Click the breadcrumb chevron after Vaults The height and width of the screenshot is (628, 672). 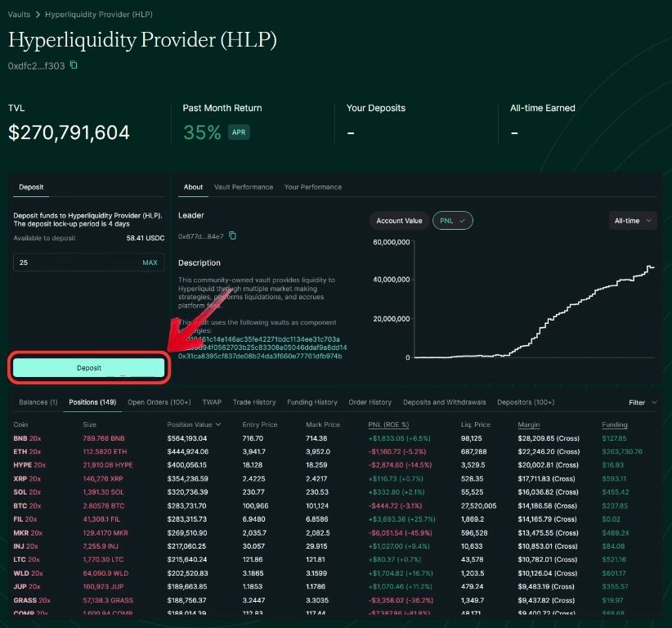38,15
